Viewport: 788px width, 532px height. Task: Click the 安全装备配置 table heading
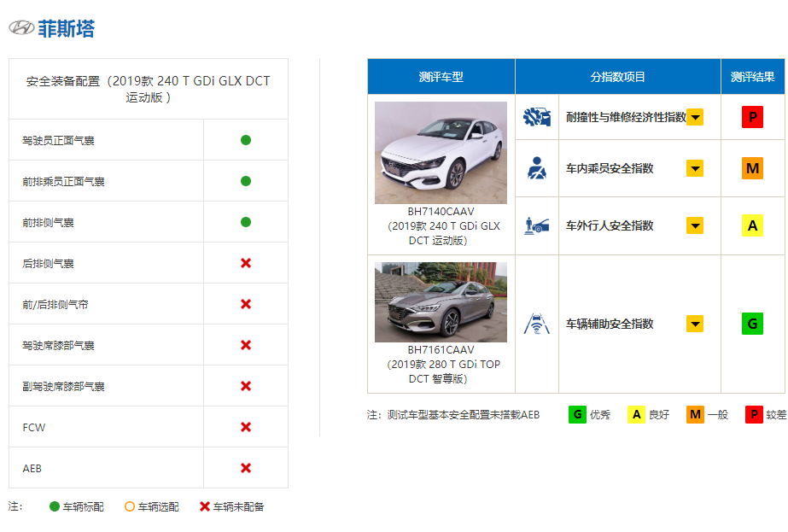(149, 89)
